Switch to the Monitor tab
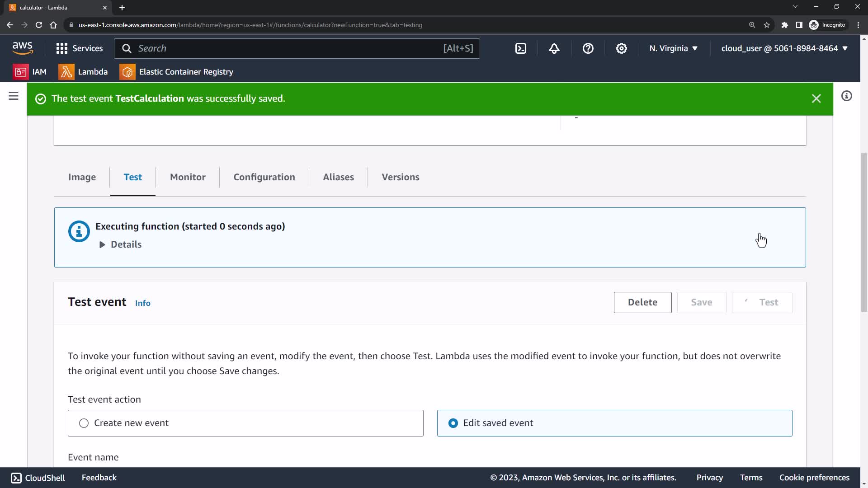Screen dimensions: 868x488 (x=188, y=177)
